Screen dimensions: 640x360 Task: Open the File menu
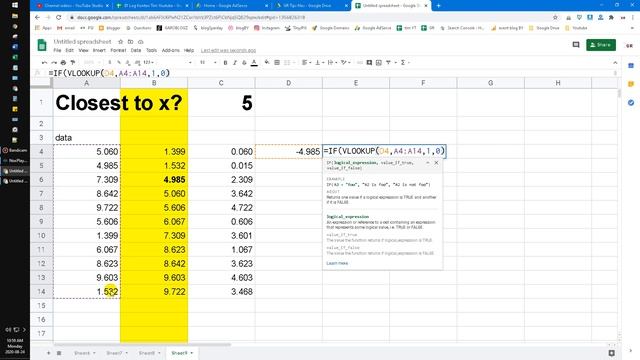[57, 50]
